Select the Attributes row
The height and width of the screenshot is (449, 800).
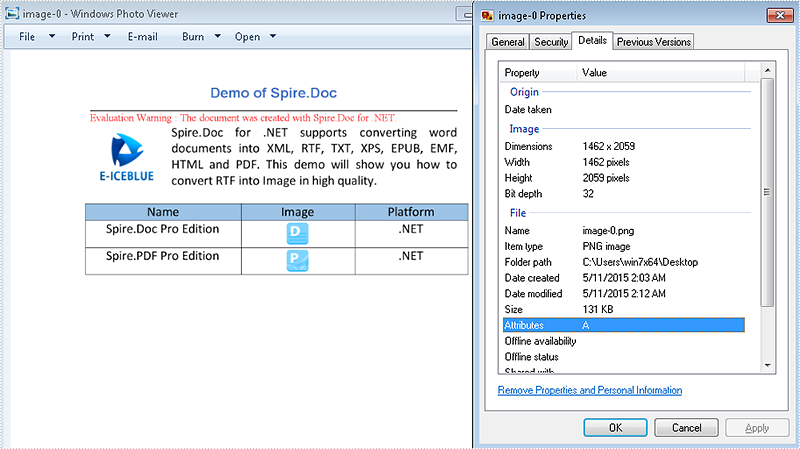(623, 325)
